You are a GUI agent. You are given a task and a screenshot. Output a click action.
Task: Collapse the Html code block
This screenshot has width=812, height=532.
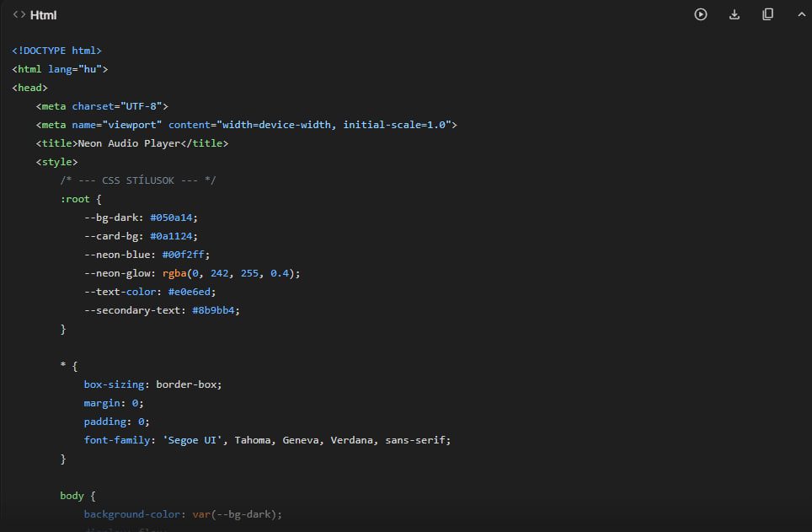coord(800,14)
